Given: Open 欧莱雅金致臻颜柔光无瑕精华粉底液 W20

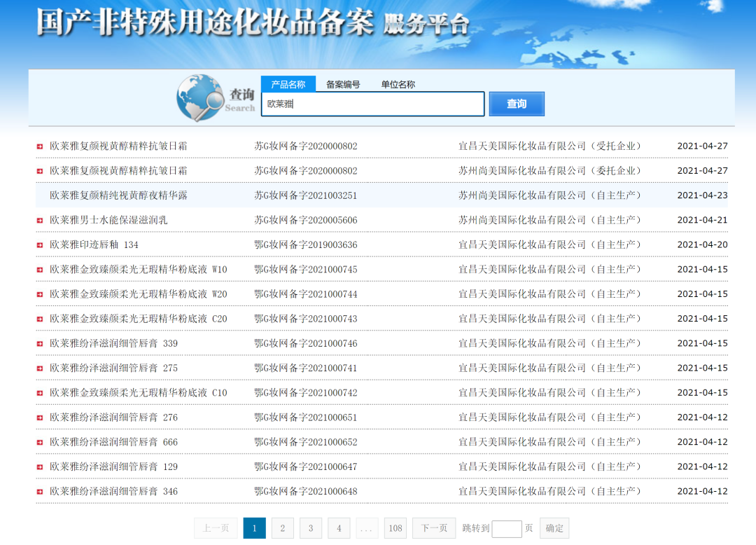Looking at the screenshot, I should pos(139,294).
